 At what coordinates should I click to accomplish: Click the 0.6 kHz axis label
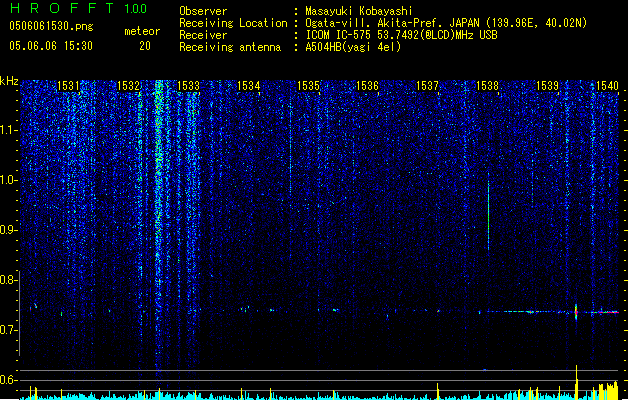(8, 380)
